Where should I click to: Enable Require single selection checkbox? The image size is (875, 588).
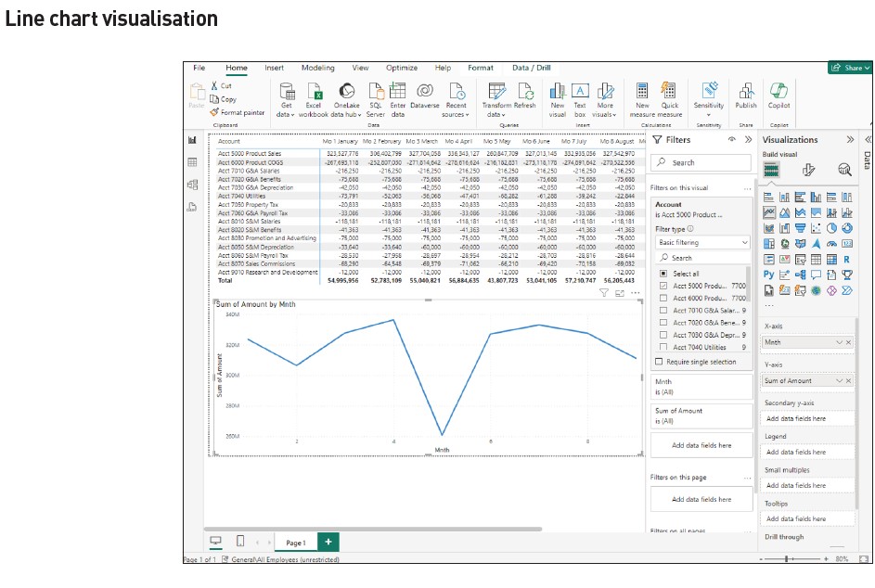click(659, 362)
